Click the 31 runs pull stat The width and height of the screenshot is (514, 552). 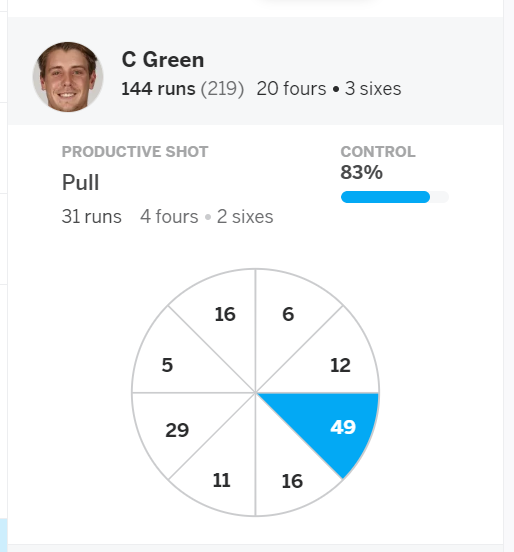pos(92,217)
